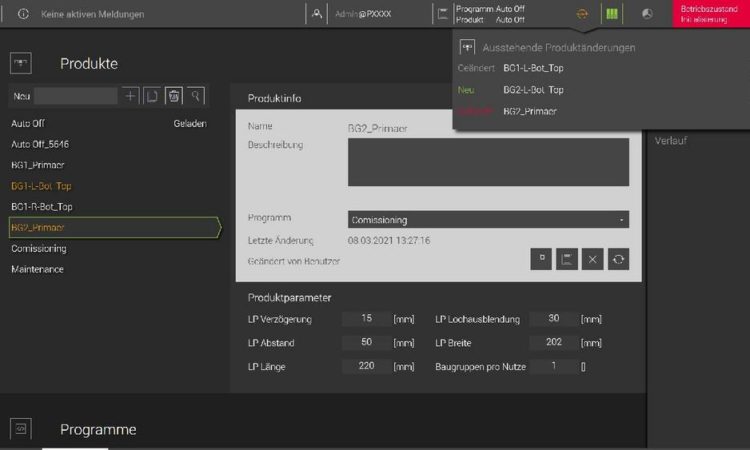Click the green bars status icon
Image resolution: width=750 pixels, height=450 pixels.
tap(612, 14)
